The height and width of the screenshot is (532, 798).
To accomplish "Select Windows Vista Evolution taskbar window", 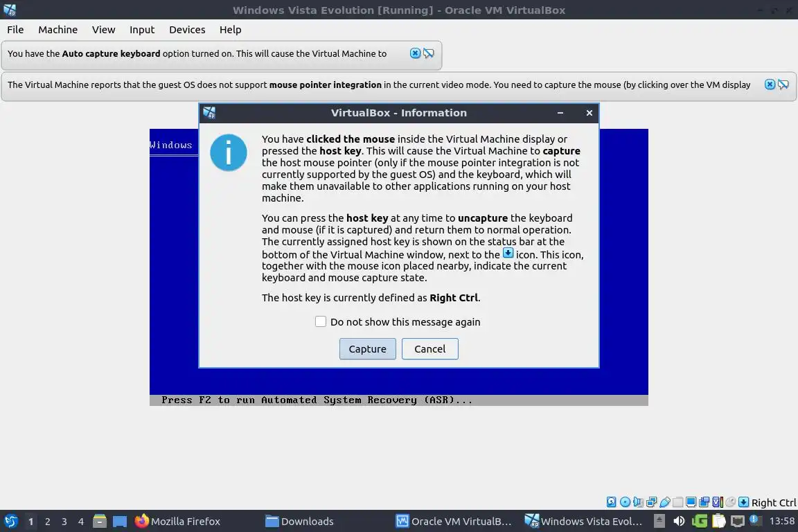I will [584, 521].
